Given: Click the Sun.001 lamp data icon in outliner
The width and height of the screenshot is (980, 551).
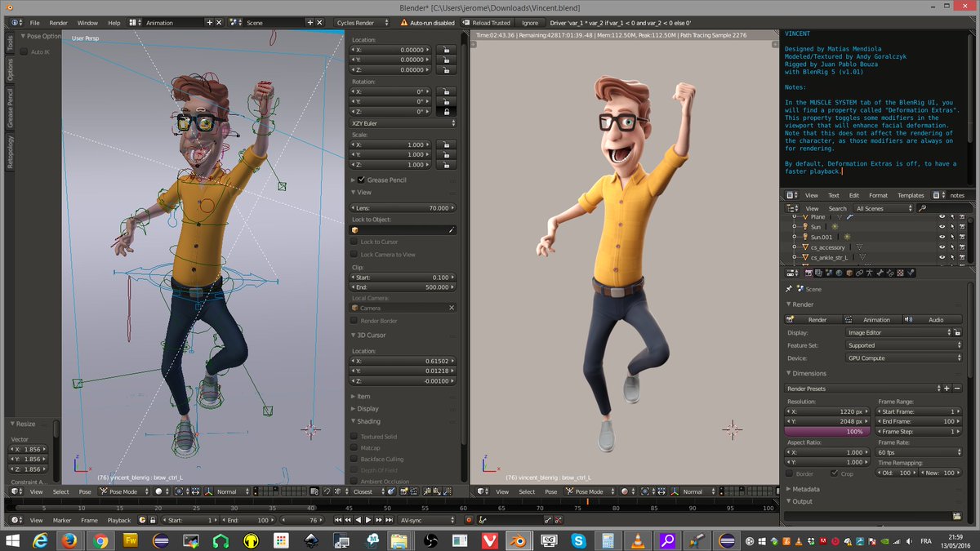Looking at the screenshot, I should [847, 237].
